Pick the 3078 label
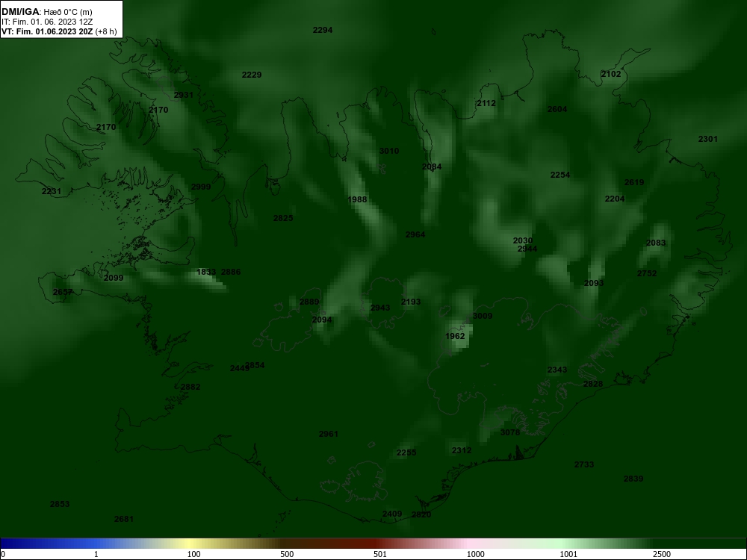This screenshot has width=747, height=560. [510, 432]
